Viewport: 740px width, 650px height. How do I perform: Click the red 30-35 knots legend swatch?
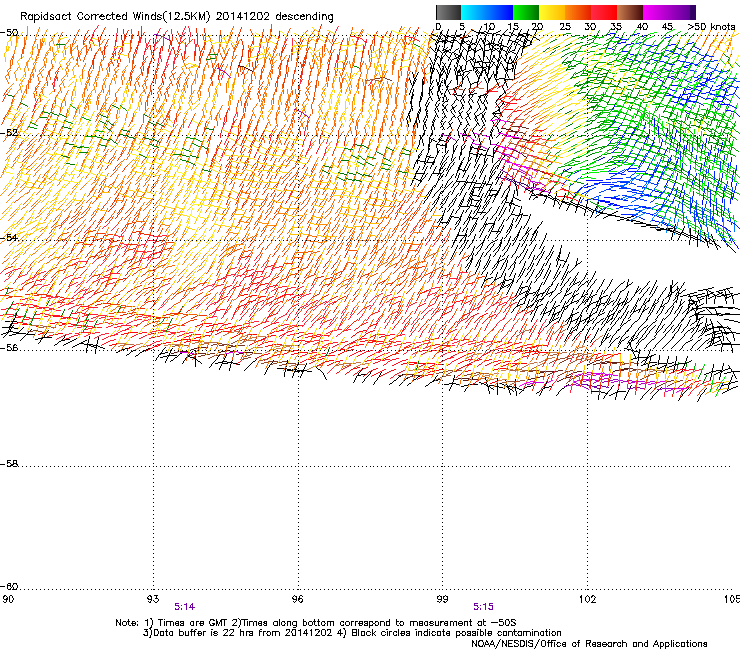click(x=604, y=12)
